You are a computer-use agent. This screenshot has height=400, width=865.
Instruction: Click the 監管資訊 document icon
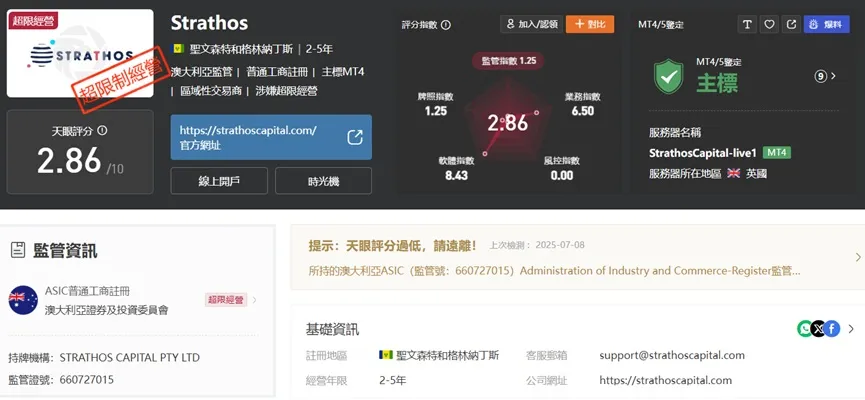(18, 250)
